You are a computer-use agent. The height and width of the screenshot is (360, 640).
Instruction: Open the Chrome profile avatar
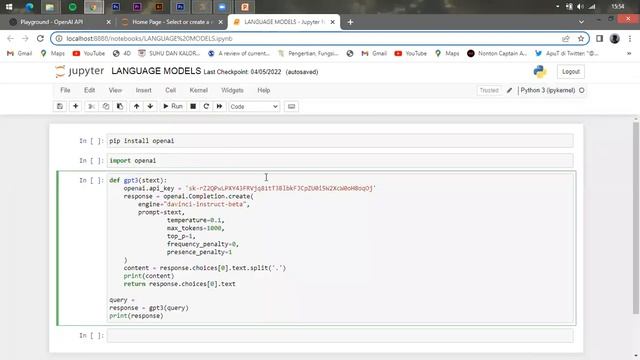click(614, 38)
